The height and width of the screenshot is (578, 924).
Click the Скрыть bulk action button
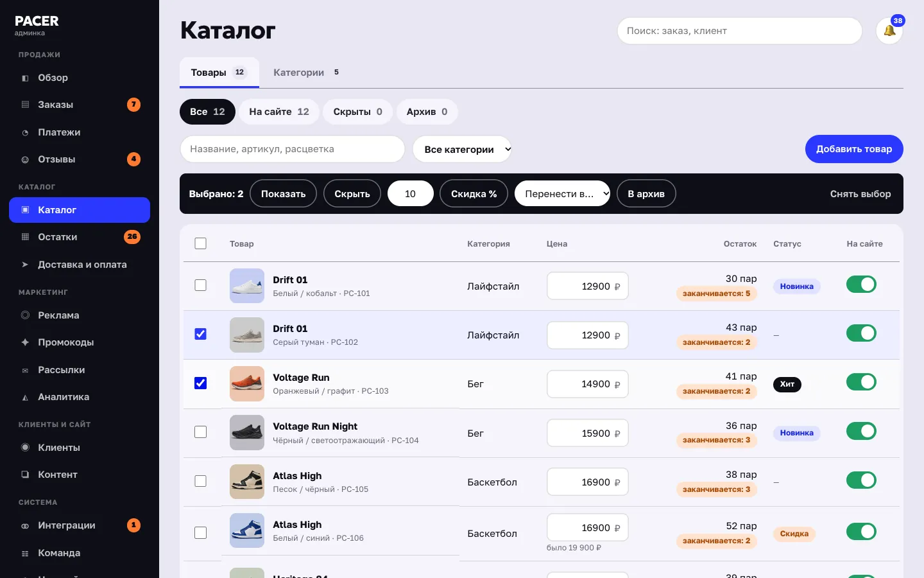[352, 194]
